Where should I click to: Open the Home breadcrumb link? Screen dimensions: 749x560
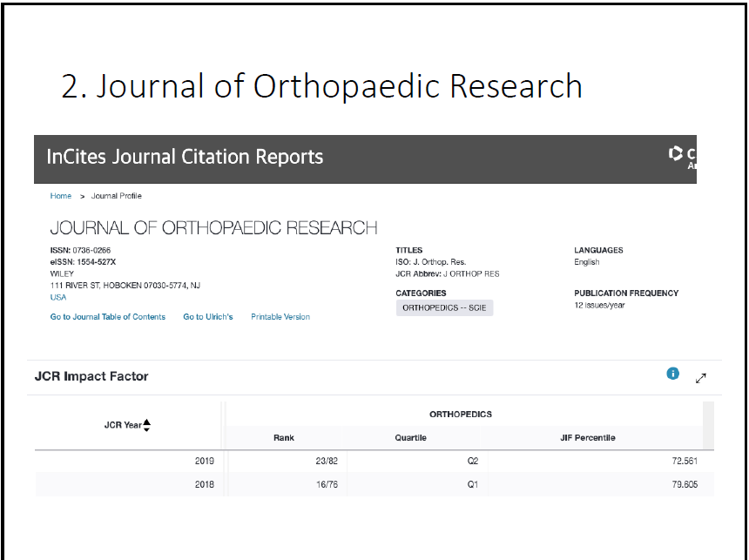pos(61,196)
